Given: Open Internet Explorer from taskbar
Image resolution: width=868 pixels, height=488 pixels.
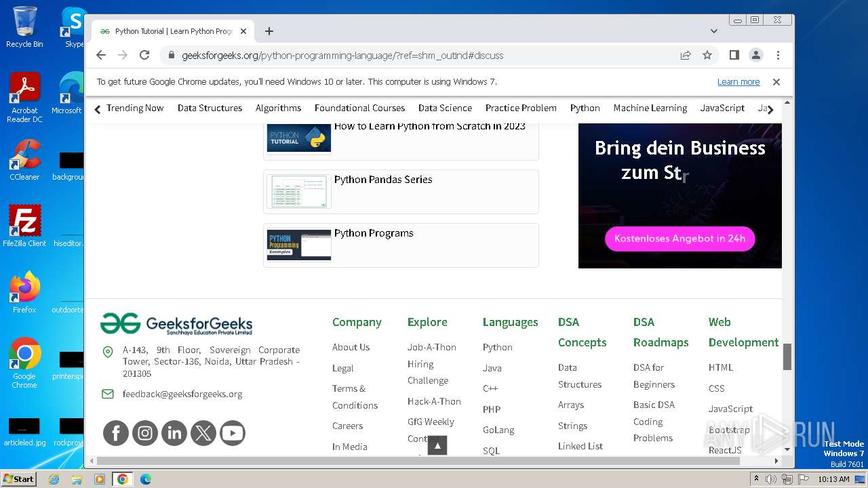Looking at the screenshot, I should [54, 479].
